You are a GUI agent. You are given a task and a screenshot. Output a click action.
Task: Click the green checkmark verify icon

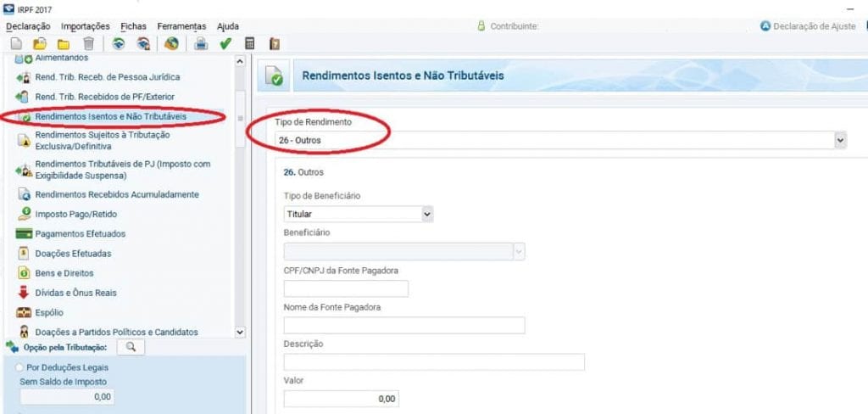pyautogui.click(x=225, y=43)
